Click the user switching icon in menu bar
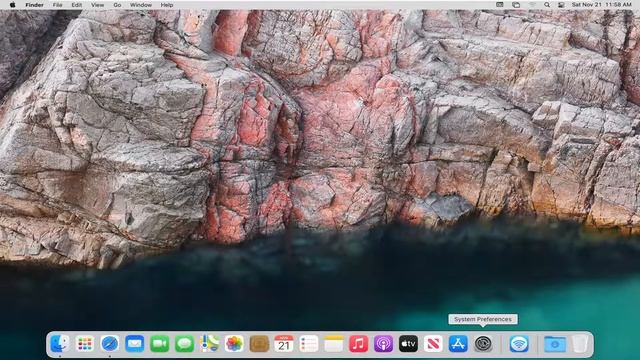Viewport: 640px width, 360px height. (561, 5)
